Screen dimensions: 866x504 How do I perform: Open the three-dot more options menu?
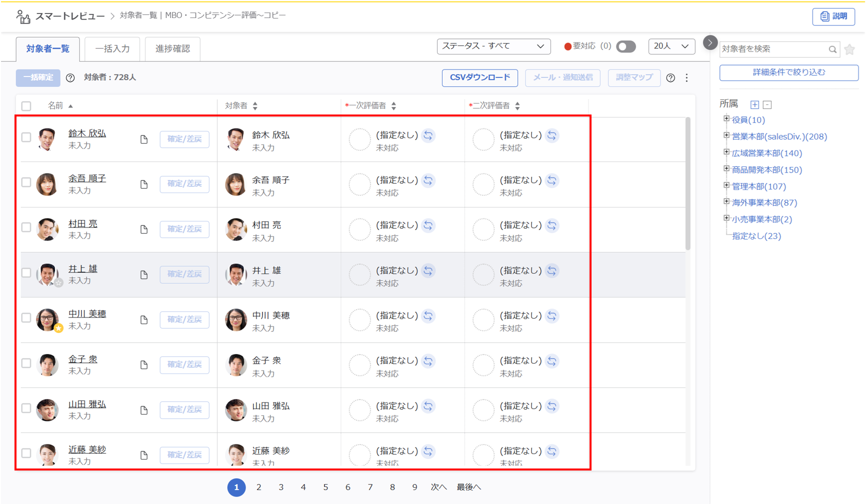[686, 77]
